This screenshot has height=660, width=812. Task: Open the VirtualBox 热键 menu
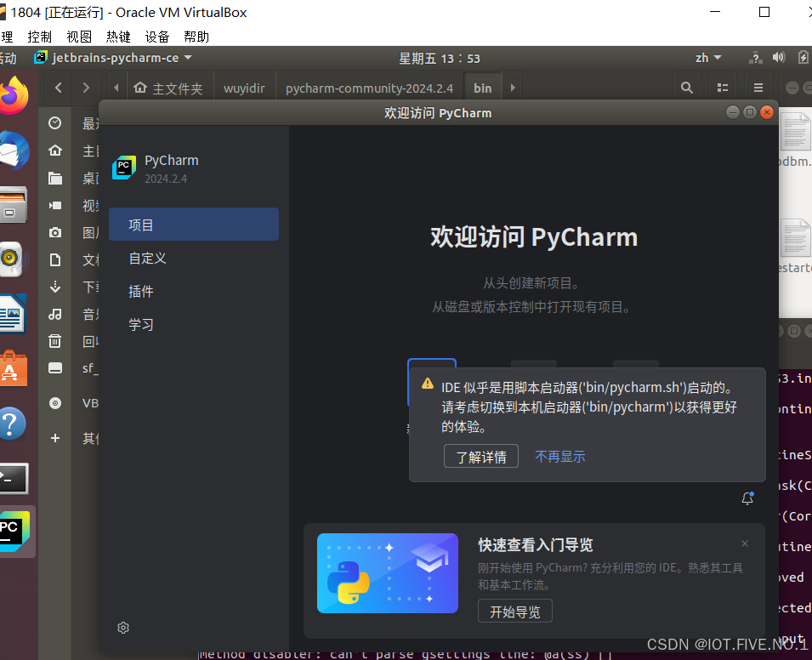118,37
